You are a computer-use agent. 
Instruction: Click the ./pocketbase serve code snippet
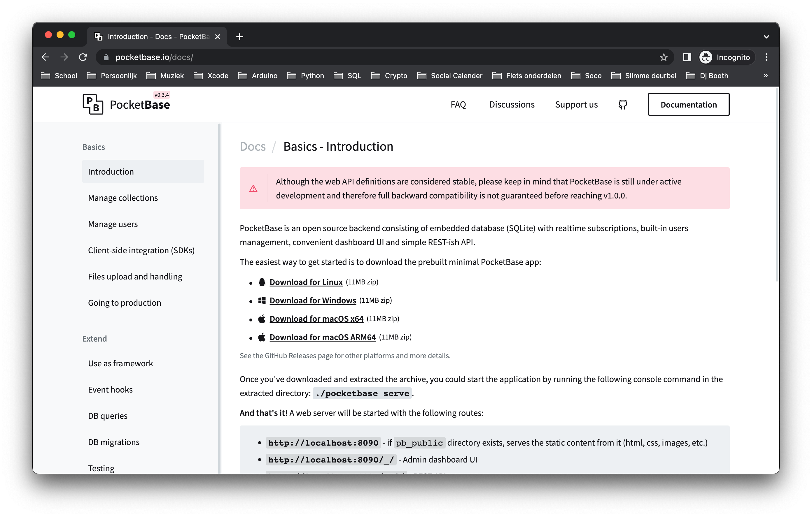[362, 393]
